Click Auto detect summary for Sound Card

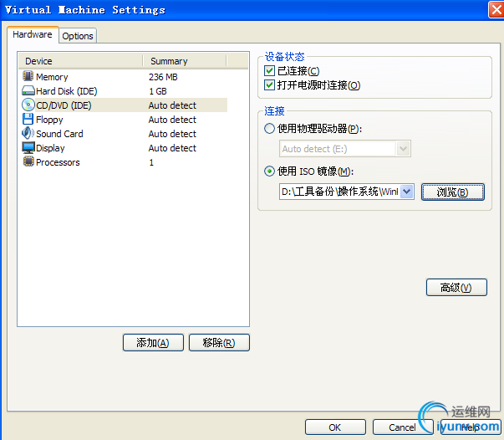[x=172, y=134]
